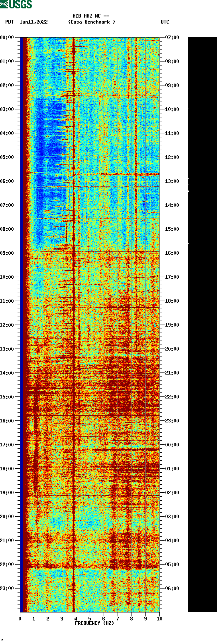Image resolution: width=220 pixels, height=644 pixels.
Task: Click the 03:00 PDT time label
Action: click(7, 109)
